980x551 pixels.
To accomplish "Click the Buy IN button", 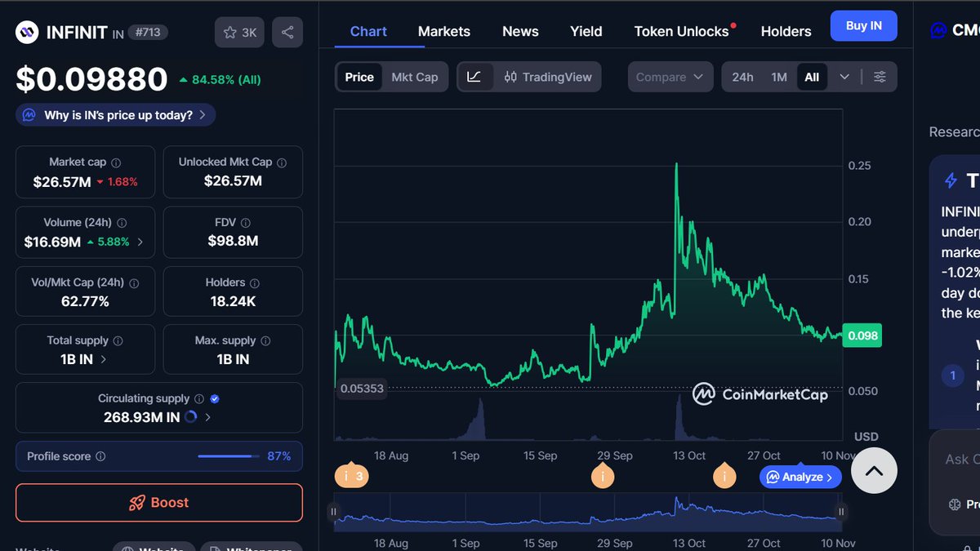I will point(863,26).
